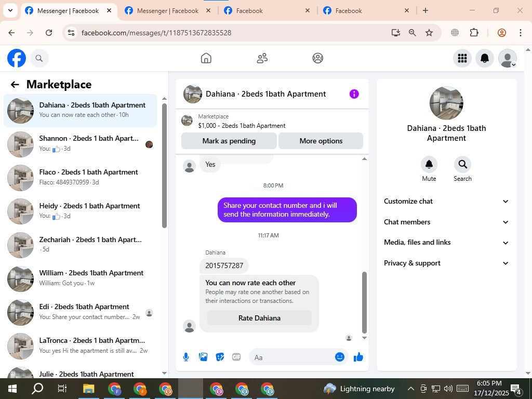Open the account profile picture menu

[507, 58]
